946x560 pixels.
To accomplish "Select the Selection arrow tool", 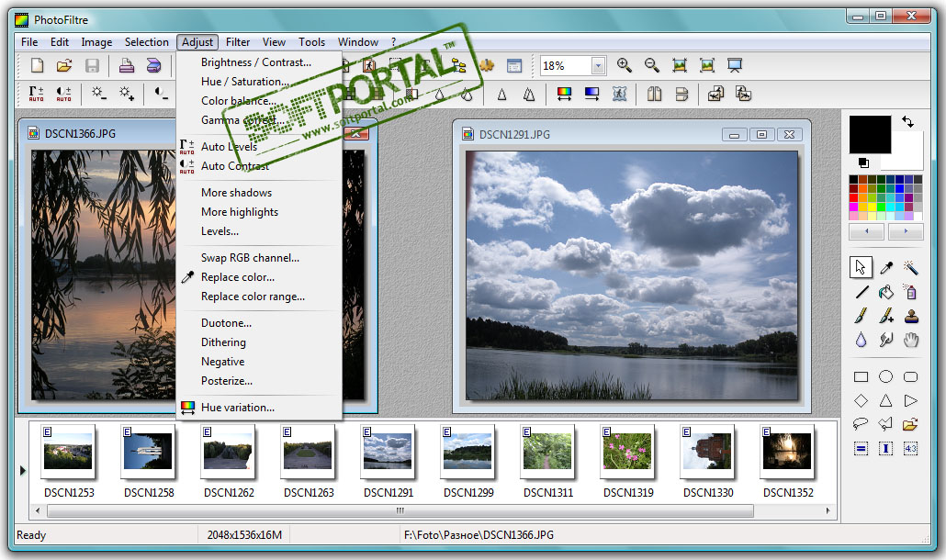I will pyautogui.click(x=861, y=266).
